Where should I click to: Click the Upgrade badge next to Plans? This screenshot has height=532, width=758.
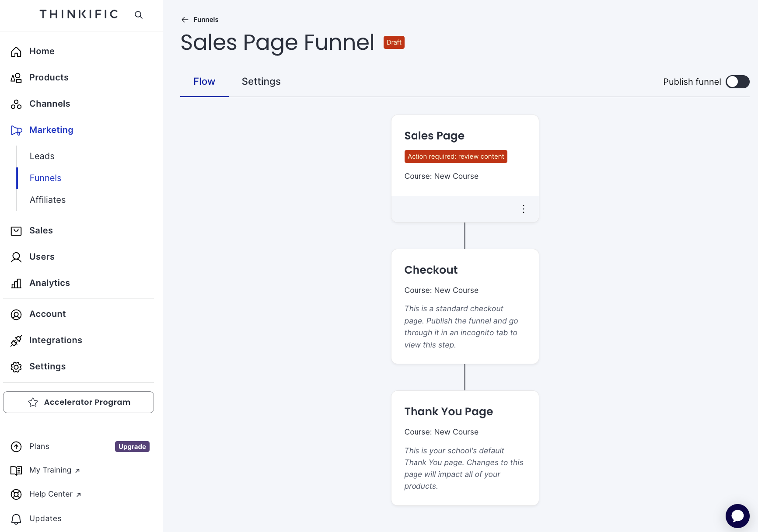coord(132,446)
